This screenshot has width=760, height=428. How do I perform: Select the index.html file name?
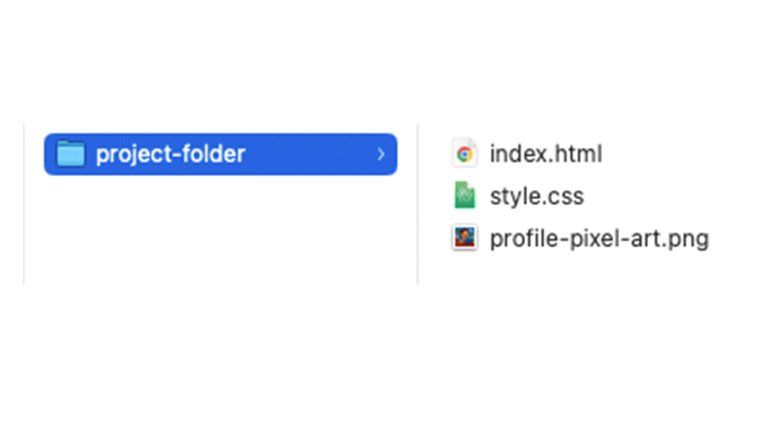(x=546, y=154)
